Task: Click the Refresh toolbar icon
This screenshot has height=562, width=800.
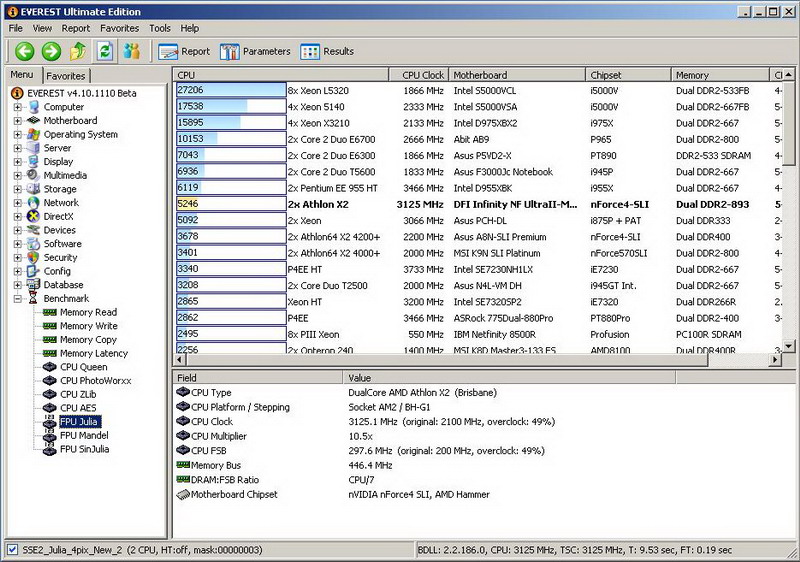Action: click(104, 51)
